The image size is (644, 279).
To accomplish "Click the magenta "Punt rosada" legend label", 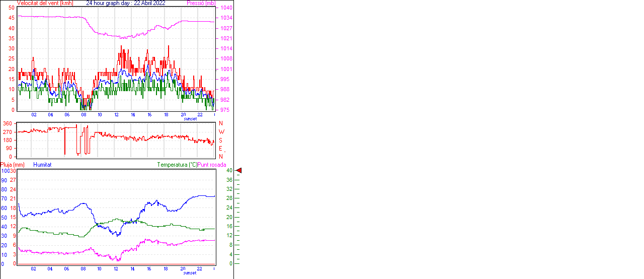I will tap(212, 165).
